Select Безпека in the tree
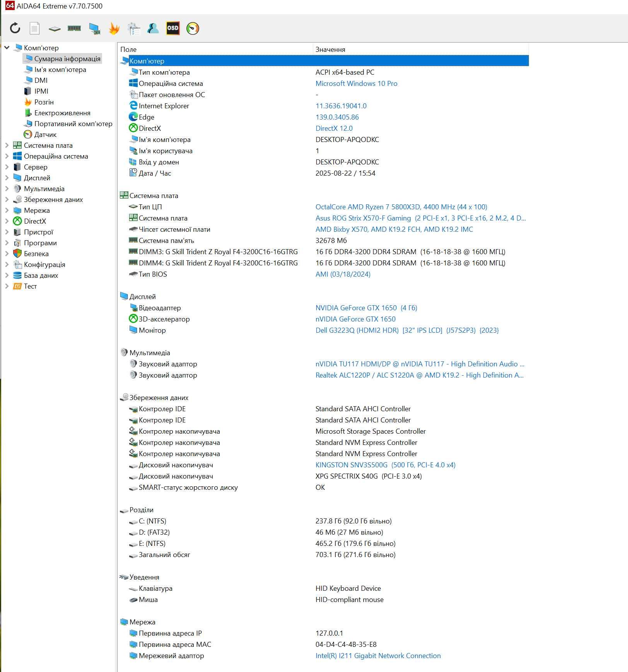The height and width of the screenshot is (672, 628). point(36,254)
